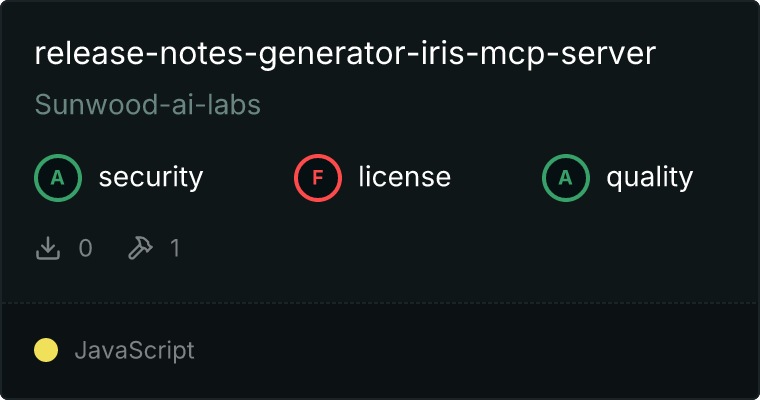Select the license label text
760x400 pixels.
404,176
